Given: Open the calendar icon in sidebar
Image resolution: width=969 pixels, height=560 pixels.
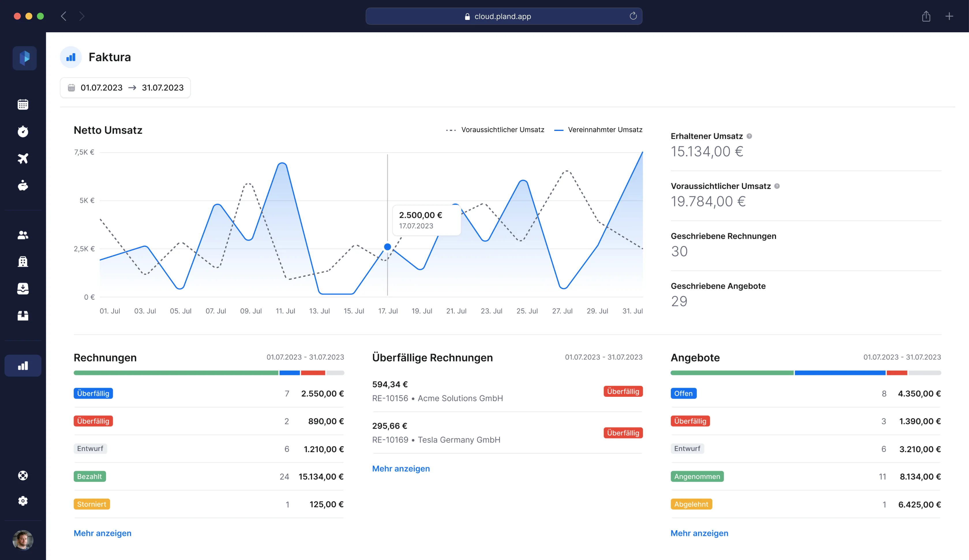Looking at the screenshot, I should click(x=23, y=105).
